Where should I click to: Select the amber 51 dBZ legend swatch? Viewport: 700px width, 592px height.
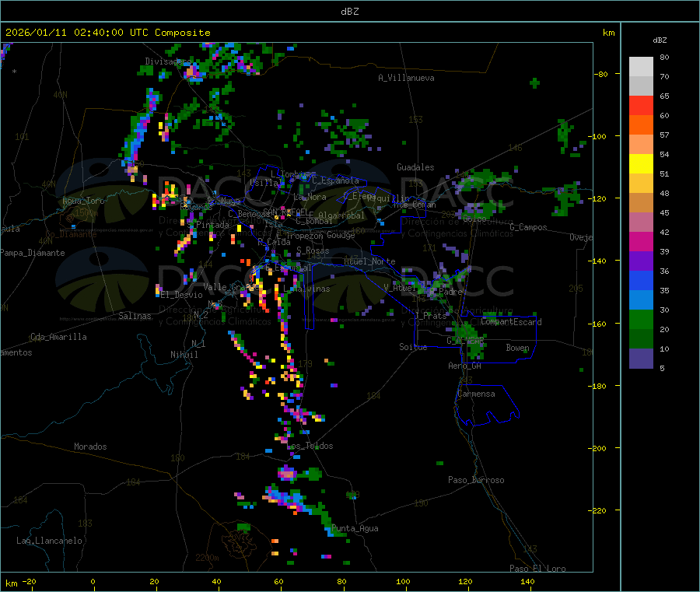coord(641,184)
